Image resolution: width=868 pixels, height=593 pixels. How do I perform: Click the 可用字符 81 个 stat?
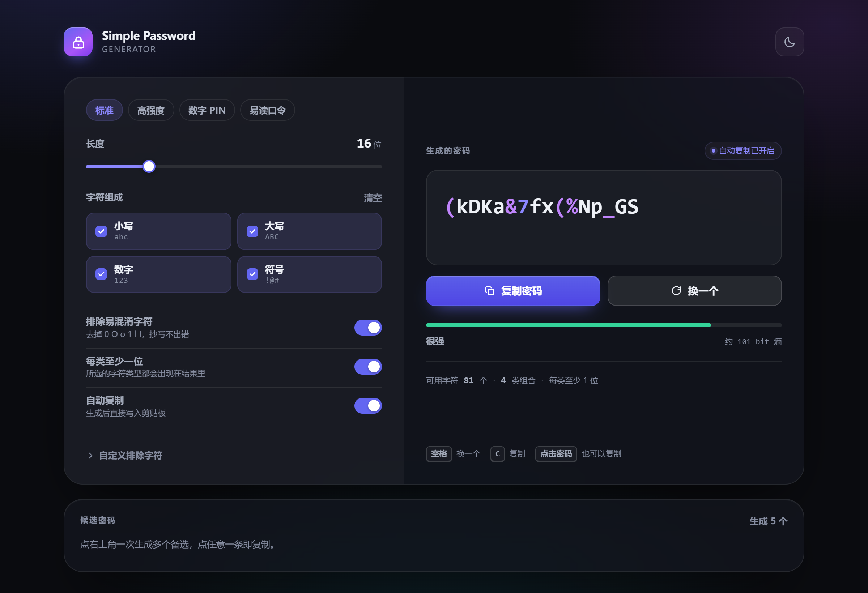pyautogui.click(x=457, y=380)
